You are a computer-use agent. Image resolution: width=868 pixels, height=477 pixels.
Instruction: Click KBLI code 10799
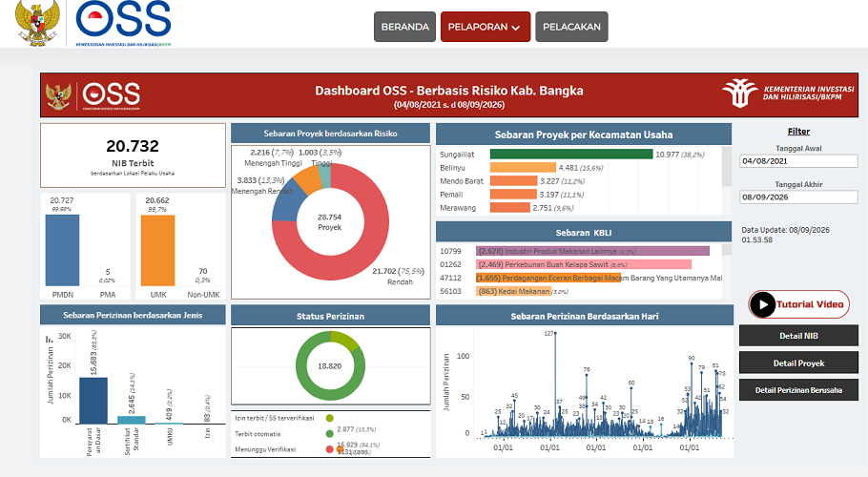[x=450, y=251]
